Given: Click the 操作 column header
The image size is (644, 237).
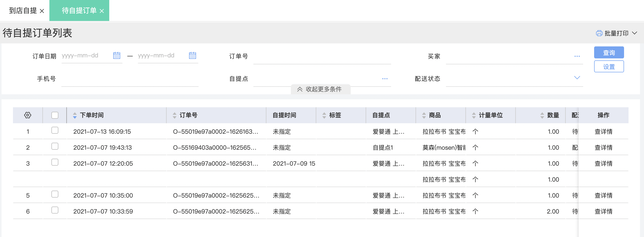Looking at the screenshot, I should (x=603, y=115).
